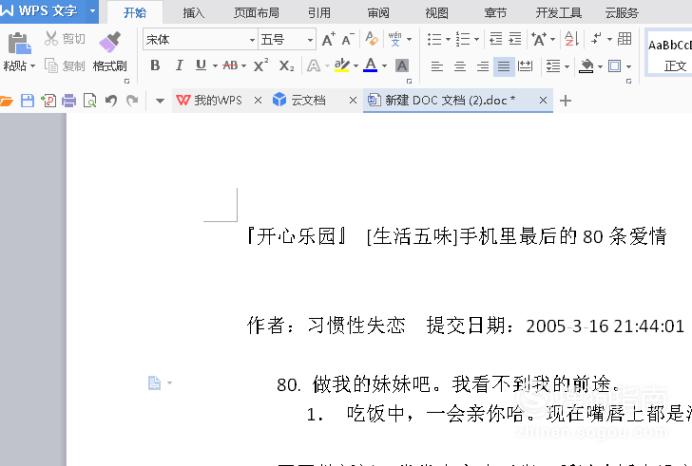Open the borders dropdown arrow

click(628, 67)
